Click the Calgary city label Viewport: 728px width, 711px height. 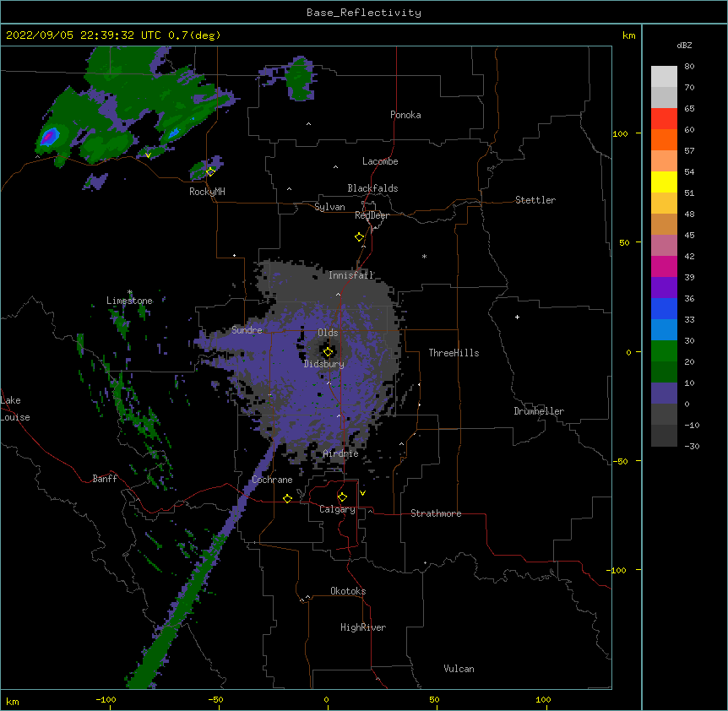(x=337, y=509)
